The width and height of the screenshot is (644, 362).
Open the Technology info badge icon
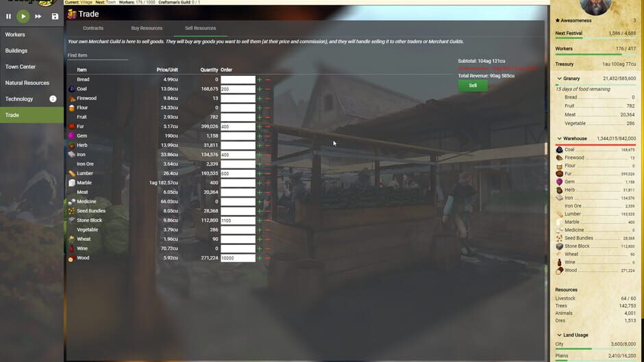(53, 99)
